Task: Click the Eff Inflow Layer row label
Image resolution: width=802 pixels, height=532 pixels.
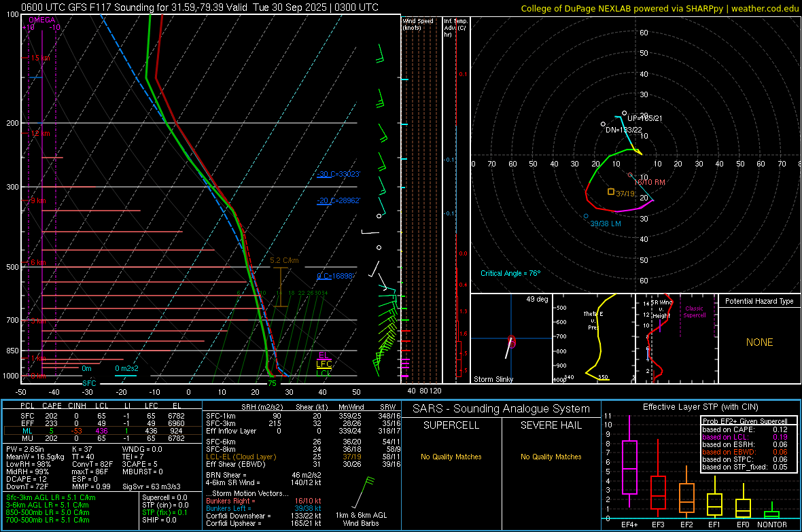Action: pyautogui.click(x=232, y=431)
